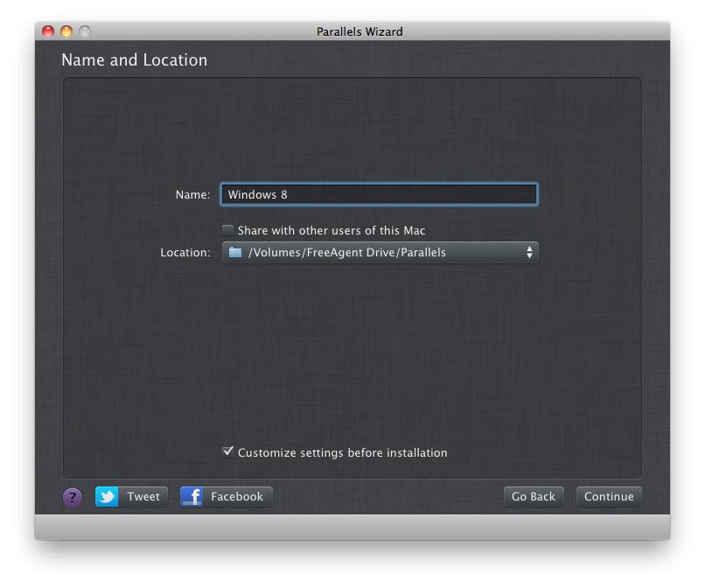Click the Facebook logo icon
705x588 pixels.
pyautogui.click(x=192, y=497)
